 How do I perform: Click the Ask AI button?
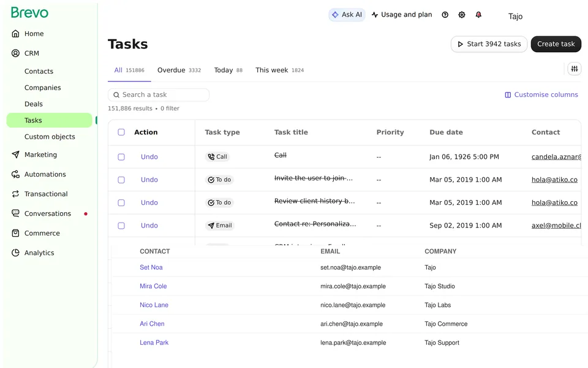pos(347,15)
